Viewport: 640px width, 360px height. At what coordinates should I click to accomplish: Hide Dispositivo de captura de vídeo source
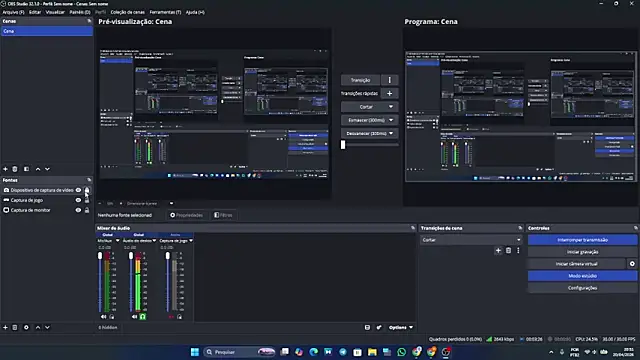pos(78,190)
